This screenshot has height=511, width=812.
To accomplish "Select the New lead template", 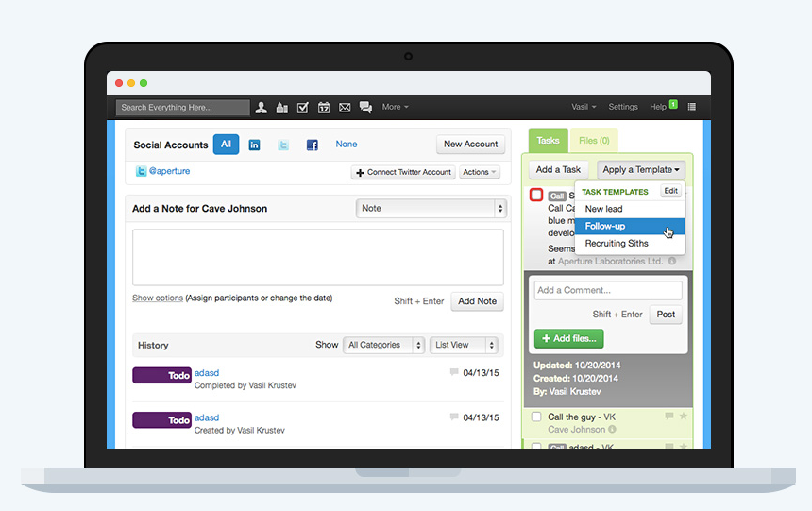I will click(x=630, y=209).
